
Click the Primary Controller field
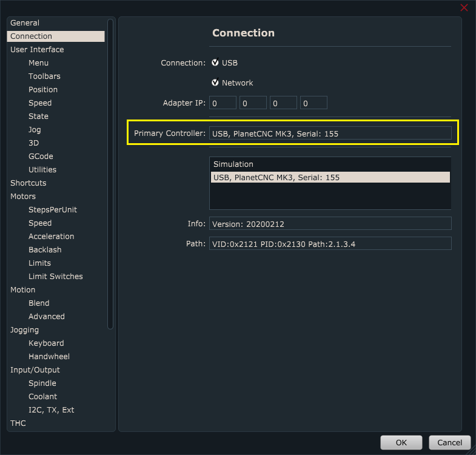coord(330,133)
